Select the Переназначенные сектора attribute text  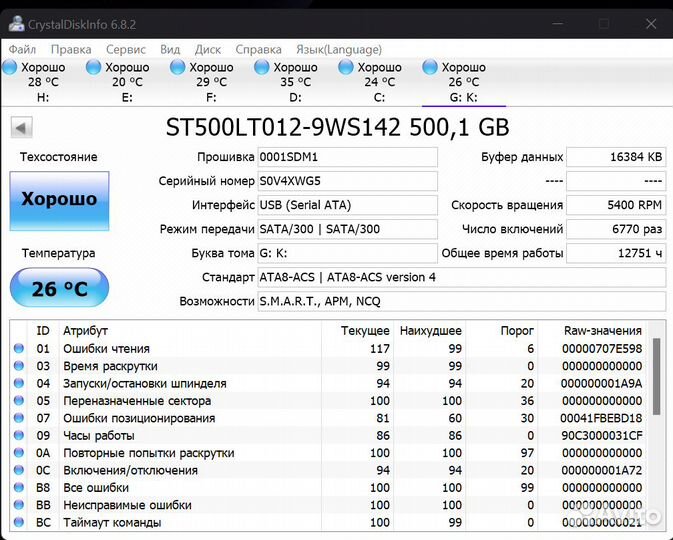(x=137, y=401)
